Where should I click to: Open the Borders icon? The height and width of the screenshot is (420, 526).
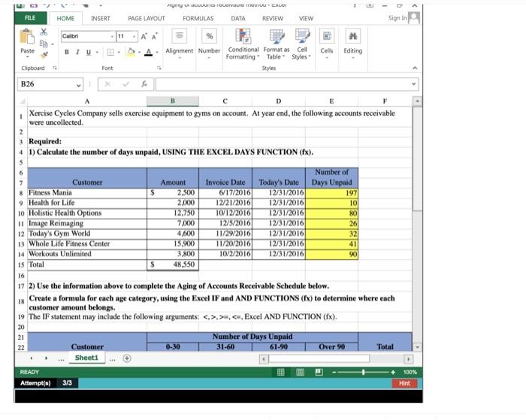pyautogui.click(x=110, y=52)
